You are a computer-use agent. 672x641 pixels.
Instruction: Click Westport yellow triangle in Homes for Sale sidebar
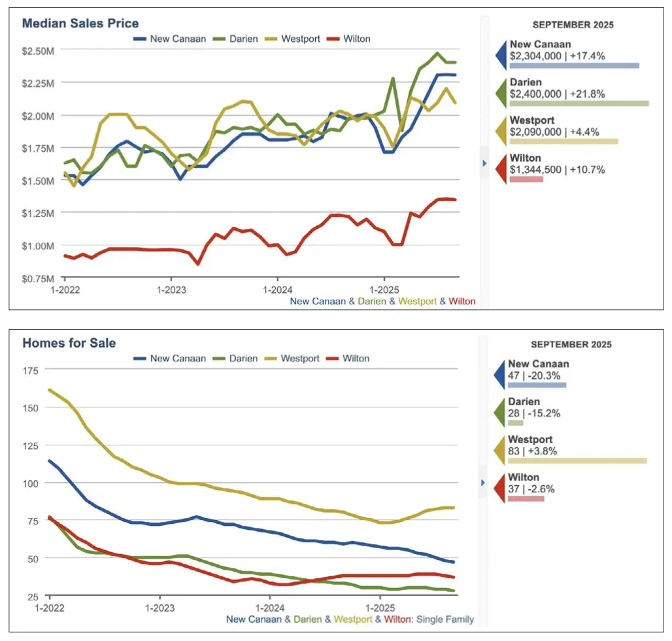click(499, 448)
